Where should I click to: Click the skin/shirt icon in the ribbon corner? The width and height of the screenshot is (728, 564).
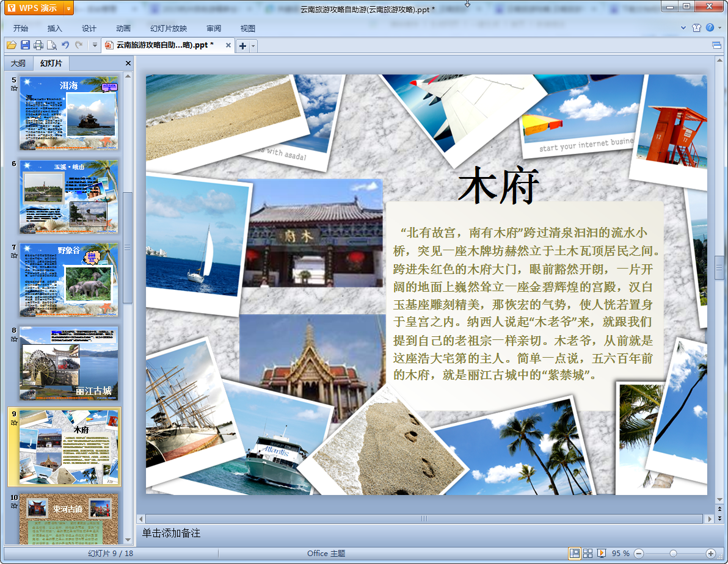tap(696, 27)
